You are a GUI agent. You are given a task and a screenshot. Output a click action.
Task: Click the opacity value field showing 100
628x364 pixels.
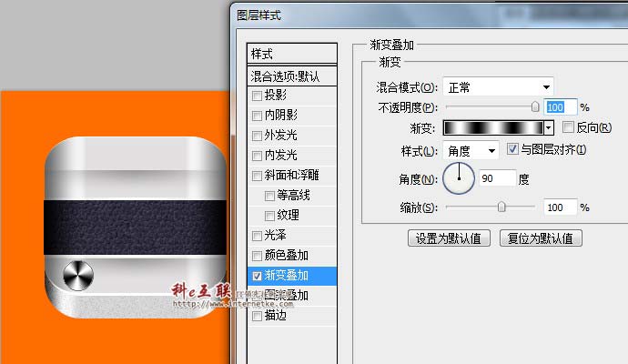point(560,106)
